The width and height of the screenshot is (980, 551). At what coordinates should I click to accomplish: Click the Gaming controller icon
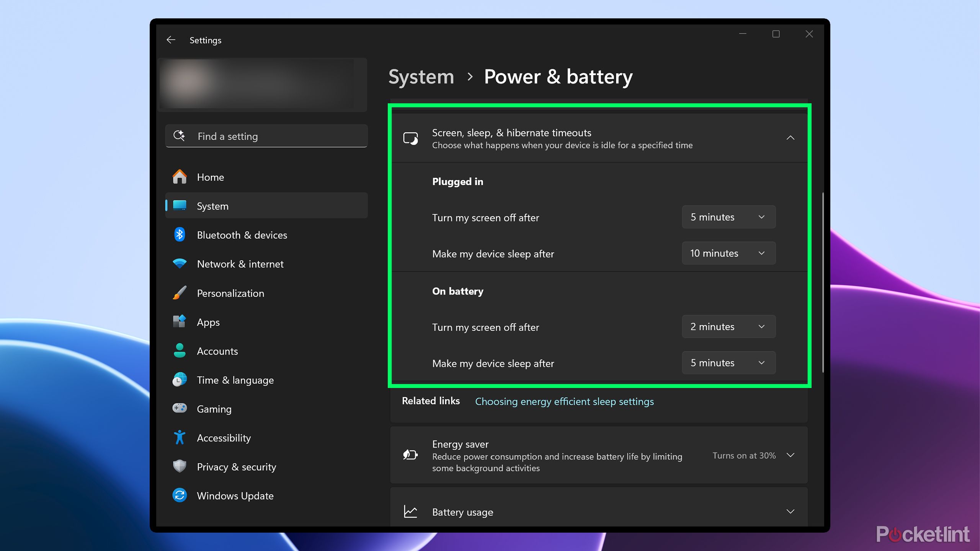click(180, 408)
